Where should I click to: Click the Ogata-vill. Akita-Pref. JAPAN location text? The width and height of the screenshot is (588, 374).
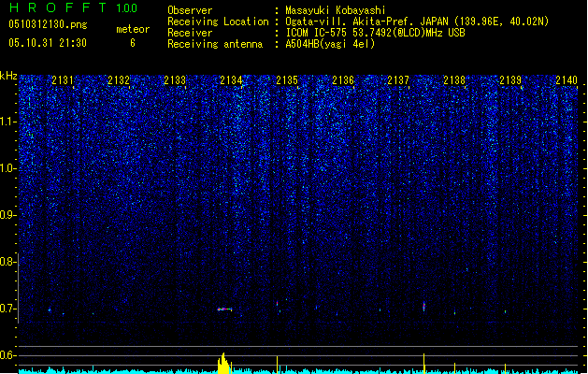(417, 22)
